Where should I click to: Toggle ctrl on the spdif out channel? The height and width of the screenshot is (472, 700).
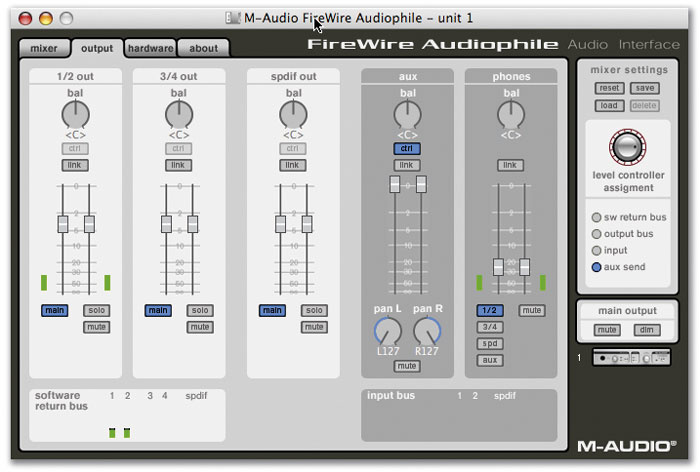293,148
